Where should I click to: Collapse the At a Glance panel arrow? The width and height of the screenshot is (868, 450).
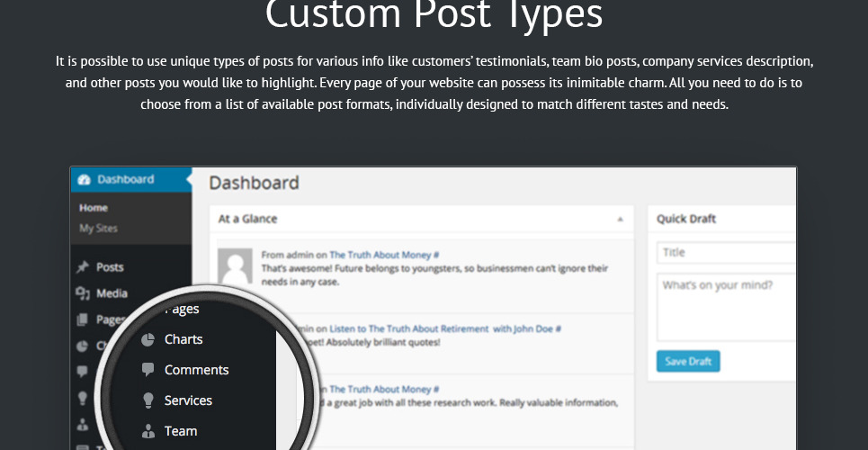(x=620, y=220)
